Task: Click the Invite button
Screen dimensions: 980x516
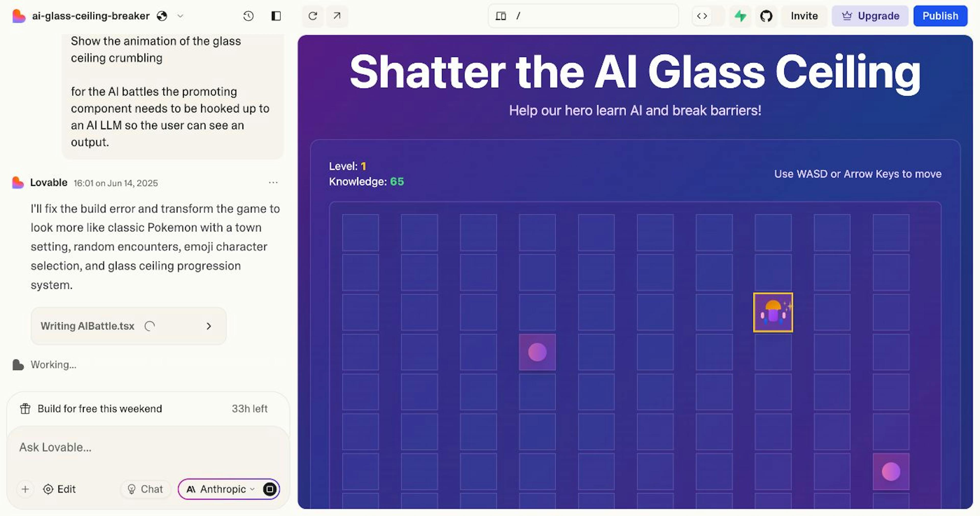Action: click(x=804, y=16)
